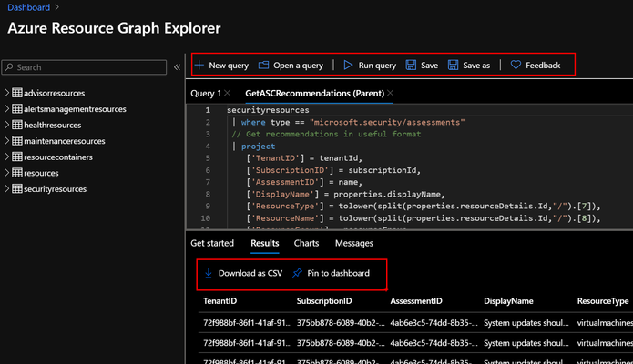
Task: Click the Download as CSV arrow icon
Action: point(209,273)
